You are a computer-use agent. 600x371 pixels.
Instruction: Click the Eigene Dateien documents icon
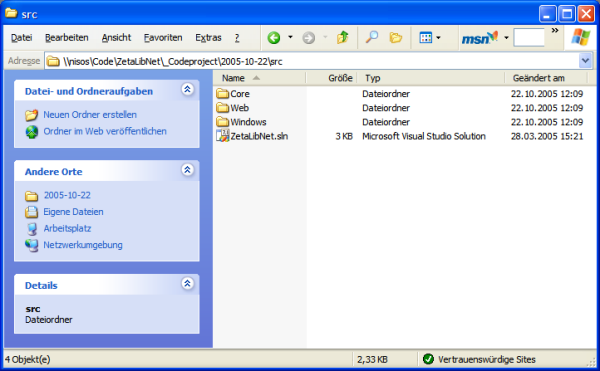pos(32,212)
